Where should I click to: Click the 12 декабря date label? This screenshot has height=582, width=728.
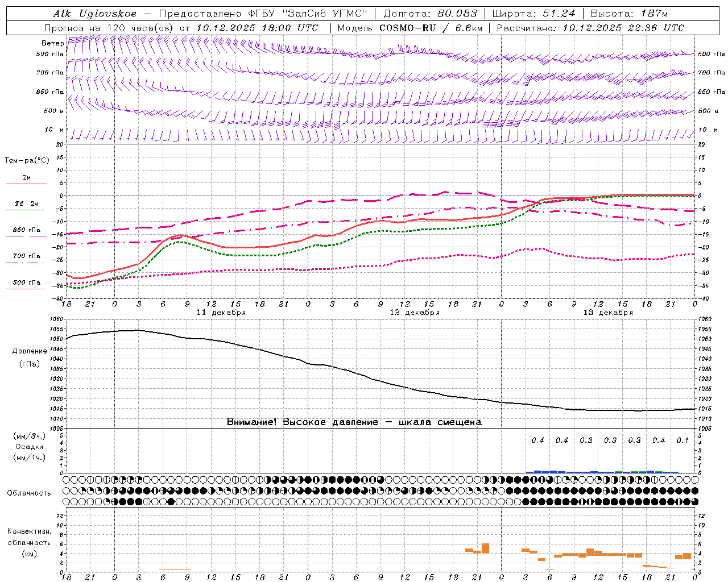coord(415,313)
